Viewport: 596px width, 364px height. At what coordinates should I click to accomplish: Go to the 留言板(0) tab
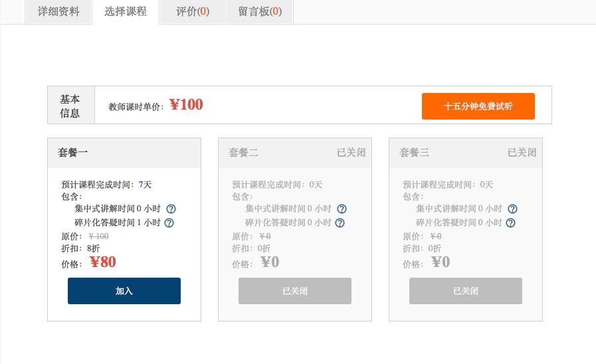[260, 12]
